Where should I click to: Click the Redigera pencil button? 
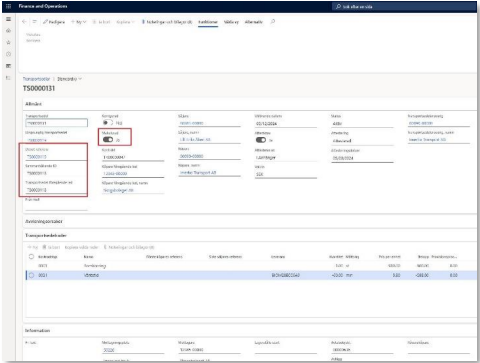54,22
